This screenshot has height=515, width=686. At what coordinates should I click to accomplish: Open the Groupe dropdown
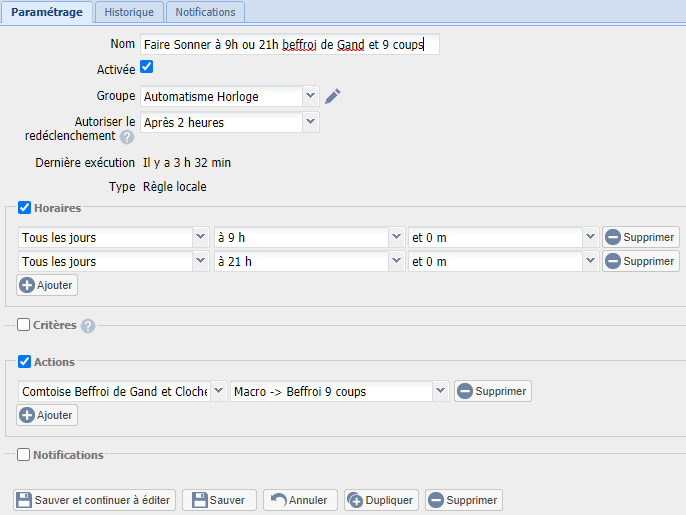click(229, 96)
